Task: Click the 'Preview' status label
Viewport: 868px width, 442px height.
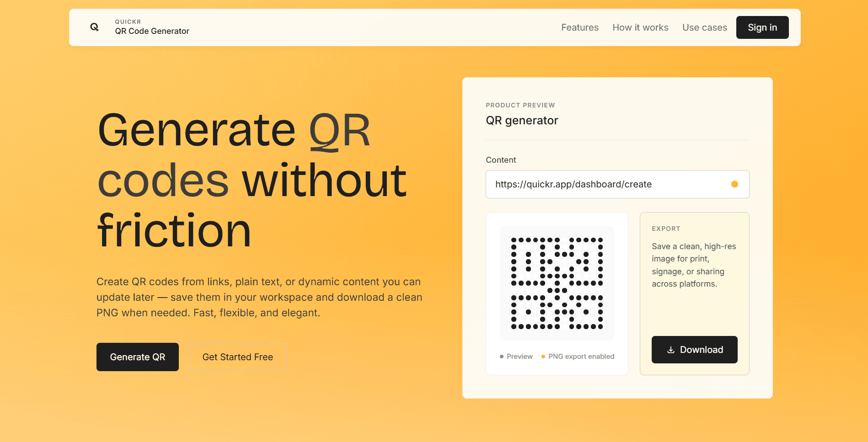Action: (520, 357)
